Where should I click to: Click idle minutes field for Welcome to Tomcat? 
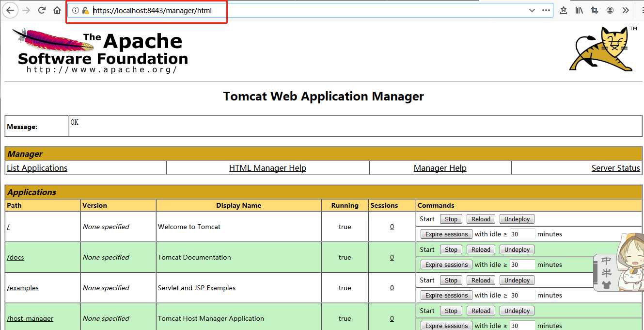(522, 234)
